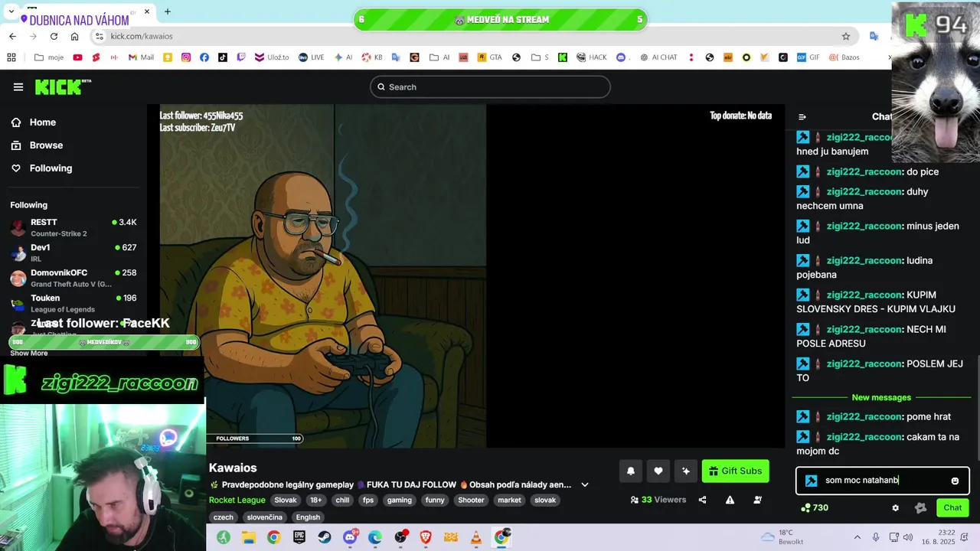The image size is (980, 551).
Task: Open Epic Games Launcher from taskbar
Action: (299, 537)
